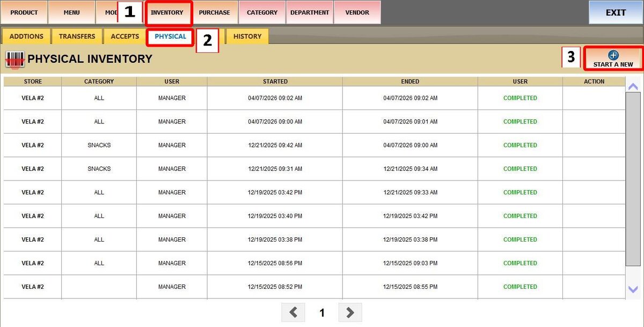
Task: Select started time 12/21/2025 09:31 AM
Action: click(x=275, y=169)
